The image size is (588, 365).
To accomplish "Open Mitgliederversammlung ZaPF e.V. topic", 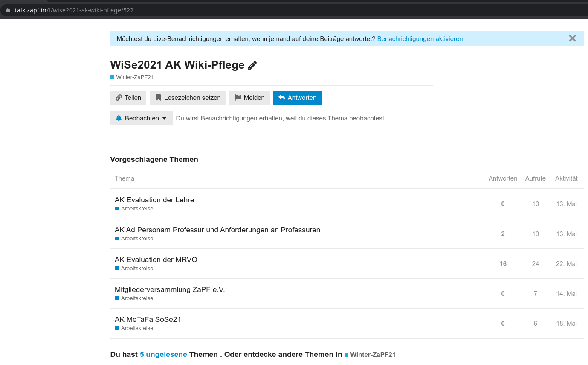I will (169, 289).
